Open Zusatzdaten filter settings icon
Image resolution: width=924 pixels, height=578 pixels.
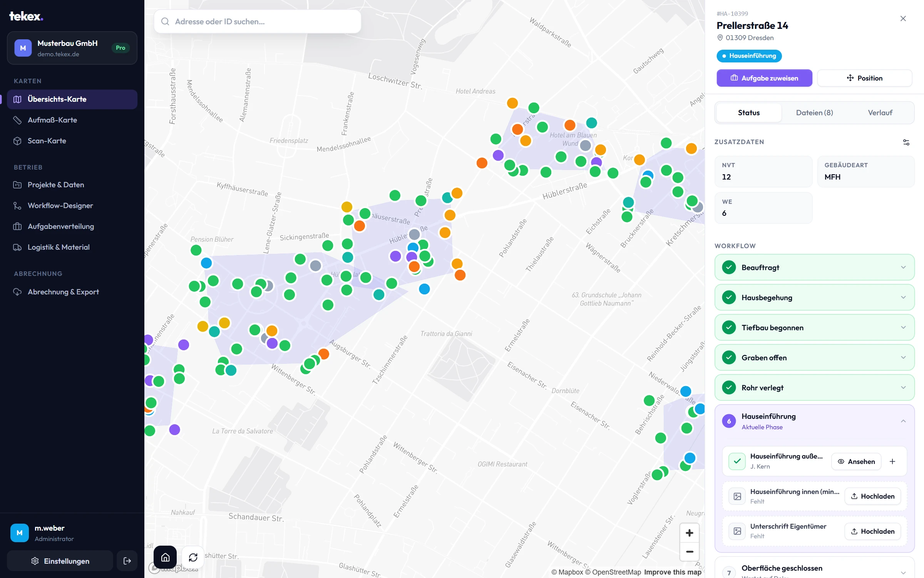[x=906, y=142]
